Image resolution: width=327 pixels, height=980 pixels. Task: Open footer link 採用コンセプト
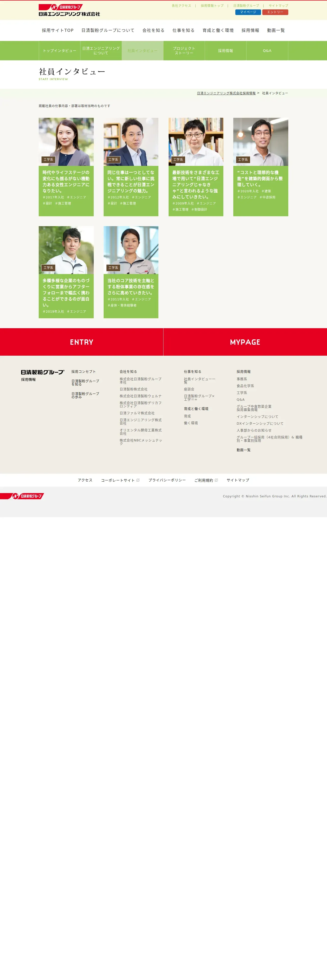[x=84, y=372]
